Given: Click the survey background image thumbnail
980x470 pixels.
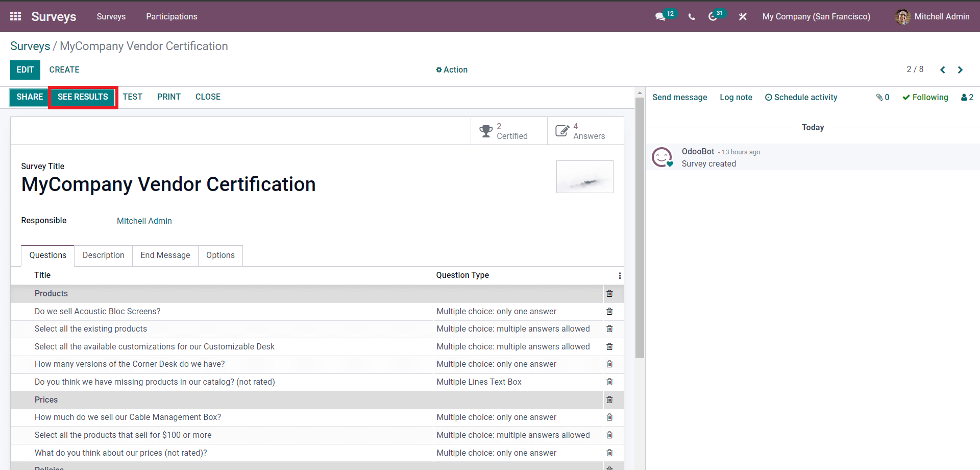Looking at the screenshot, I should (x=585, y=177).
